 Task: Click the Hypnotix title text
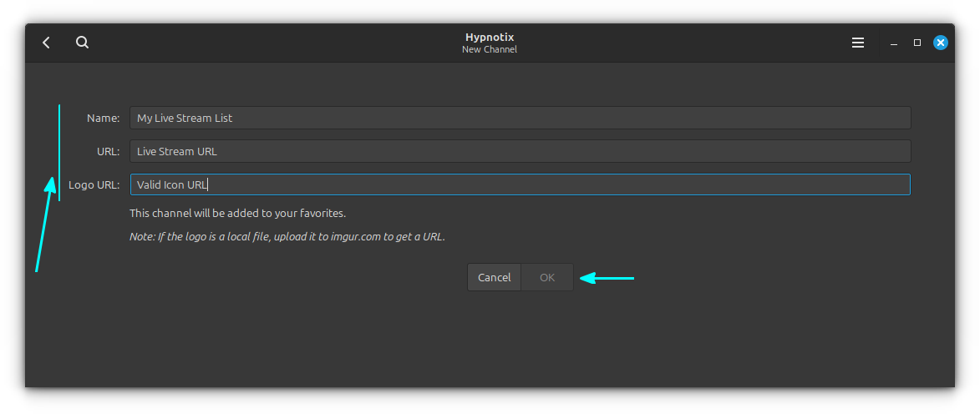[x=490, y=37]
